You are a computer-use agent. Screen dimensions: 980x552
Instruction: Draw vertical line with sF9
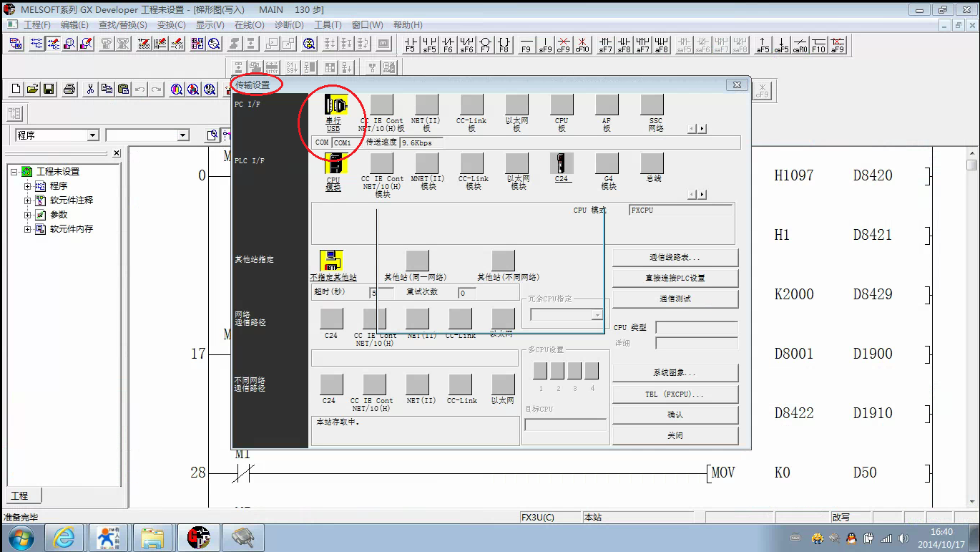pos(545,45)
